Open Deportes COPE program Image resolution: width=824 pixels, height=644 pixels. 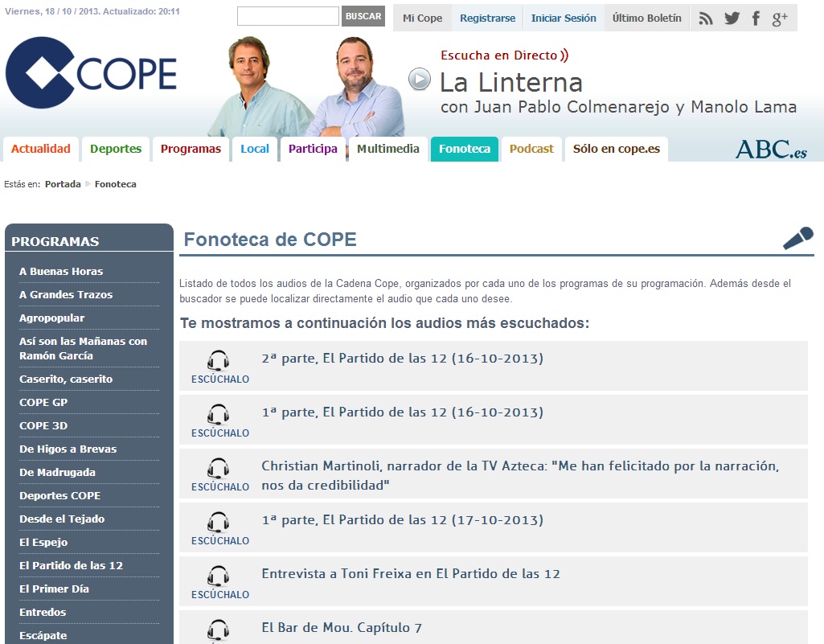pyautogui.click(x=60, y=495)
